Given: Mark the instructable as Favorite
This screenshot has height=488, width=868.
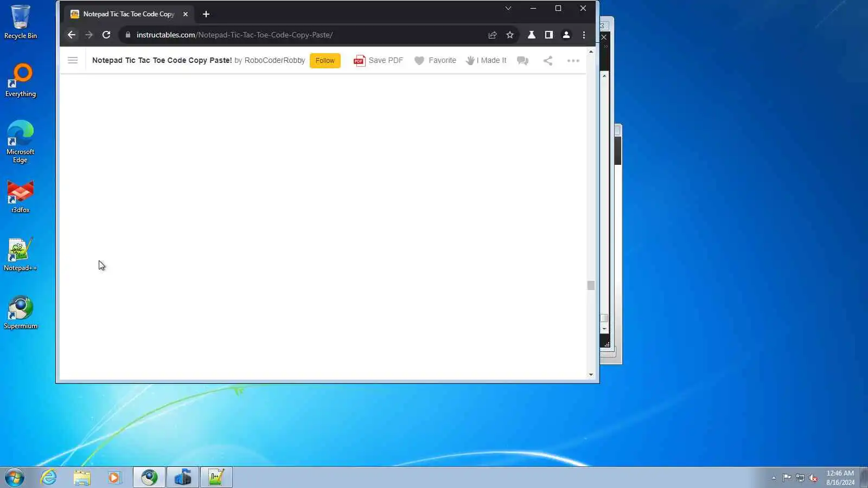Looking at the screenshot, I should pyautogui.click(x=435, y=60).
